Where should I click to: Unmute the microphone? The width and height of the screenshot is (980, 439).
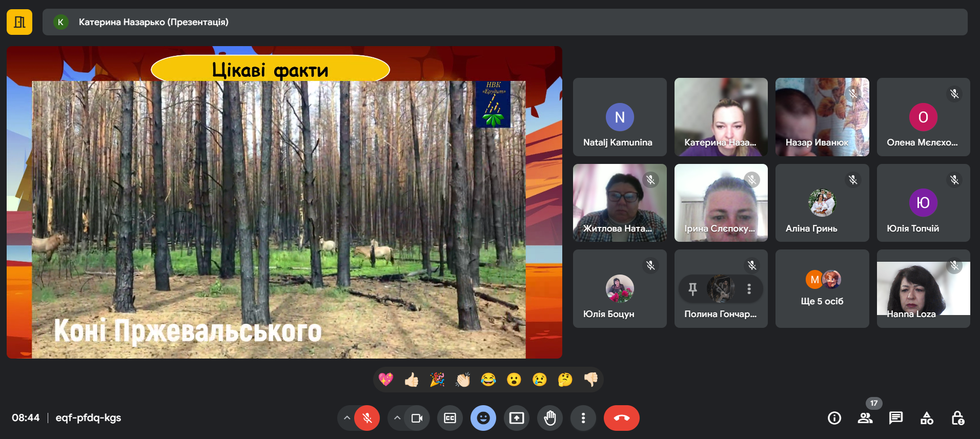(x=367, y=418)
